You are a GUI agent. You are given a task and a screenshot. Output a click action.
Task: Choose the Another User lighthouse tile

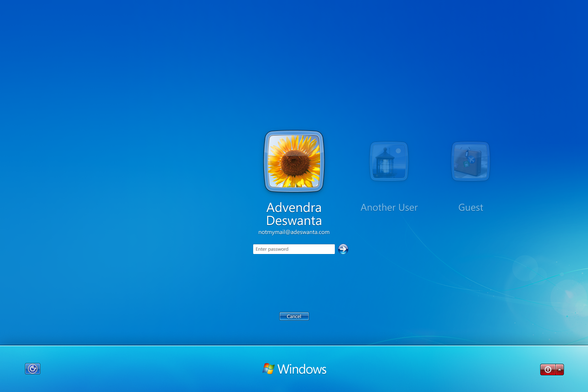(389, 161)
